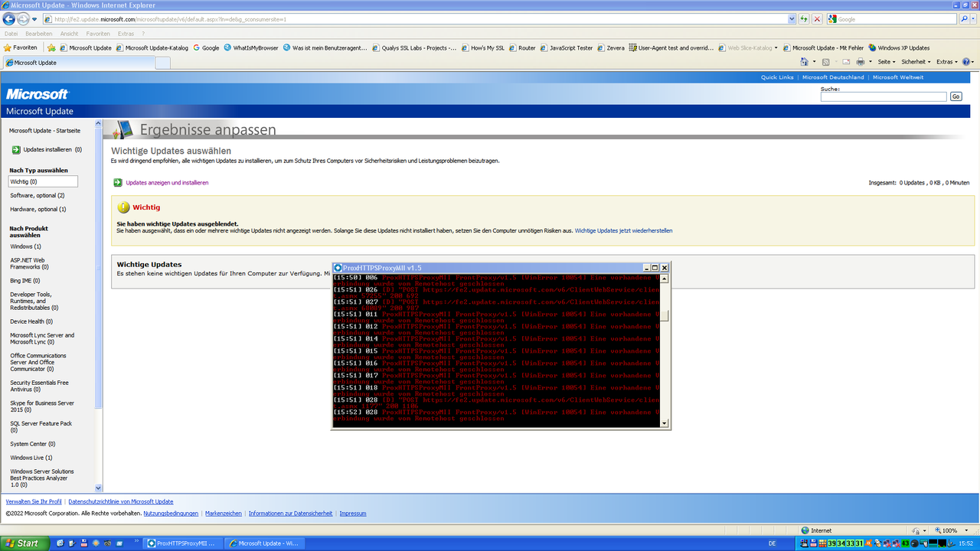Open the recent pages dropdown next to Forward
Viewport: 980px width, 551px height.
[34, 18]
